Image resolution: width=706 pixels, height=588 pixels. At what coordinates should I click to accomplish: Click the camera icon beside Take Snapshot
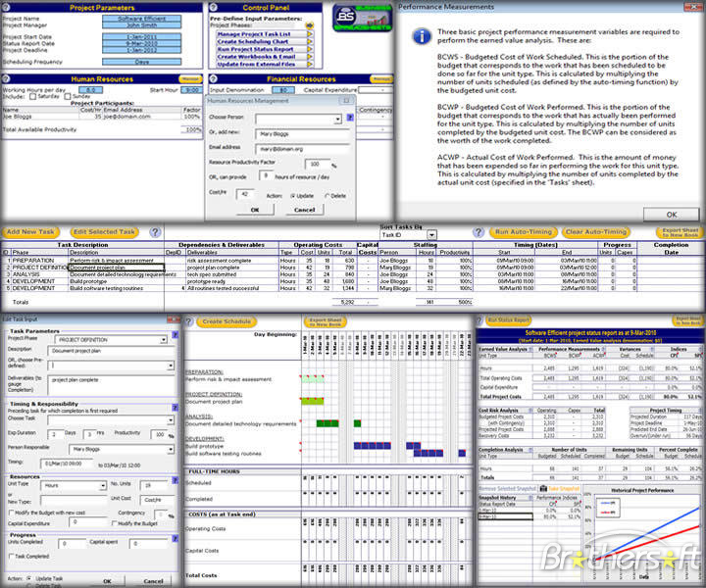coord(543,489)
